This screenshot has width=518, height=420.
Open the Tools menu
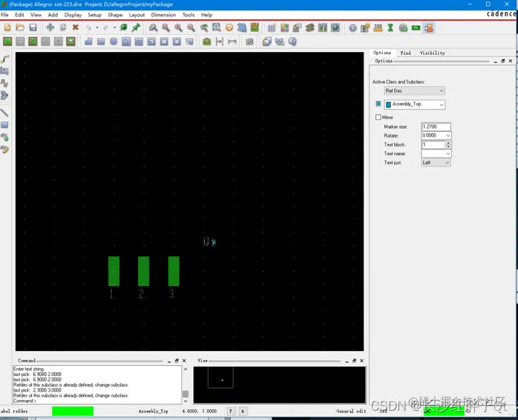coord(189,15)
